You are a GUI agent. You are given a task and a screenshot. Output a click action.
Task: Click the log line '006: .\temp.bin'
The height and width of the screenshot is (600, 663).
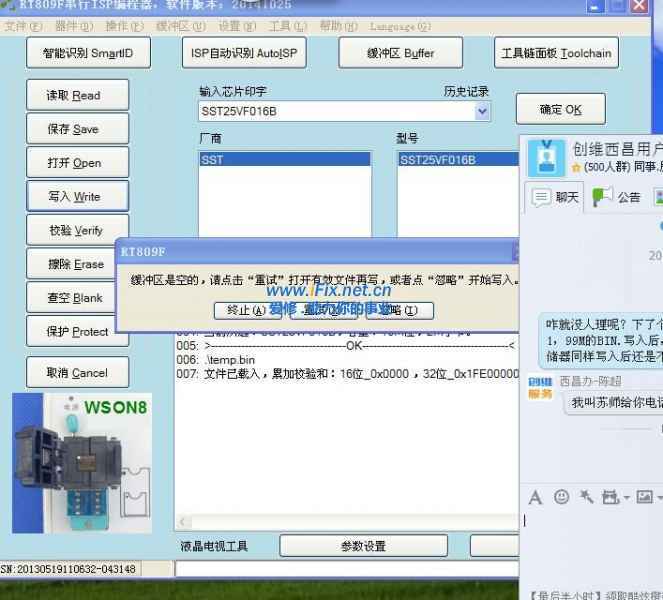coord(216,360)
